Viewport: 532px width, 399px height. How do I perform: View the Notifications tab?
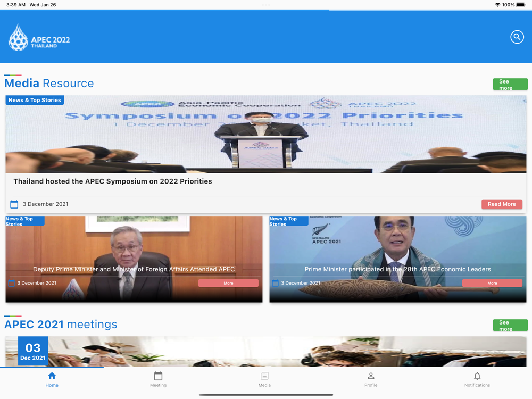[477, 380]
